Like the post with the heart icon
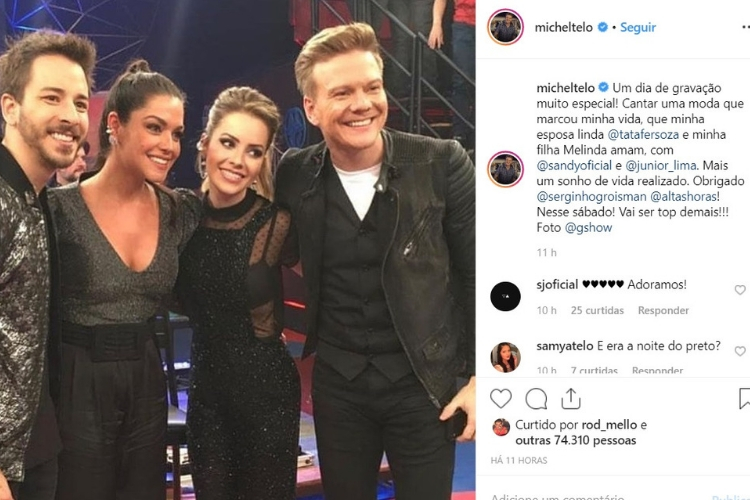The image size is (750, 500). pyautogui.click(x=501, y=399)
